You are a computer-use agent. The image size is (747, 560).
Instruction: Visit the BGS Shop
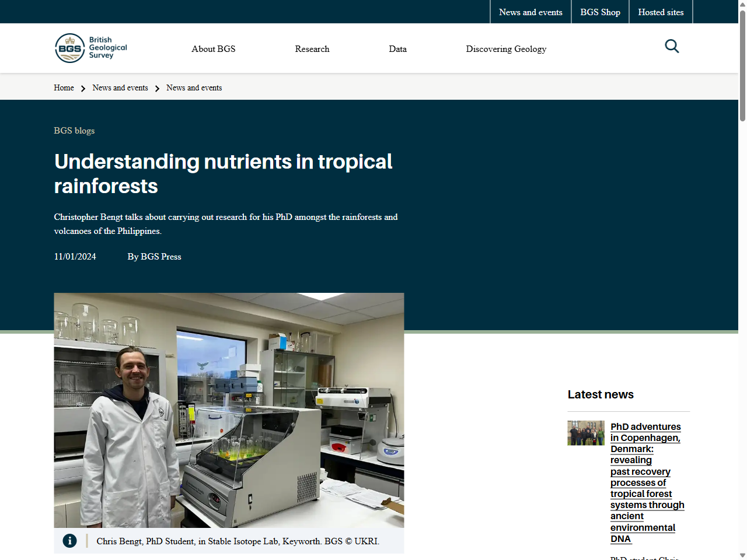coord(600,12)
